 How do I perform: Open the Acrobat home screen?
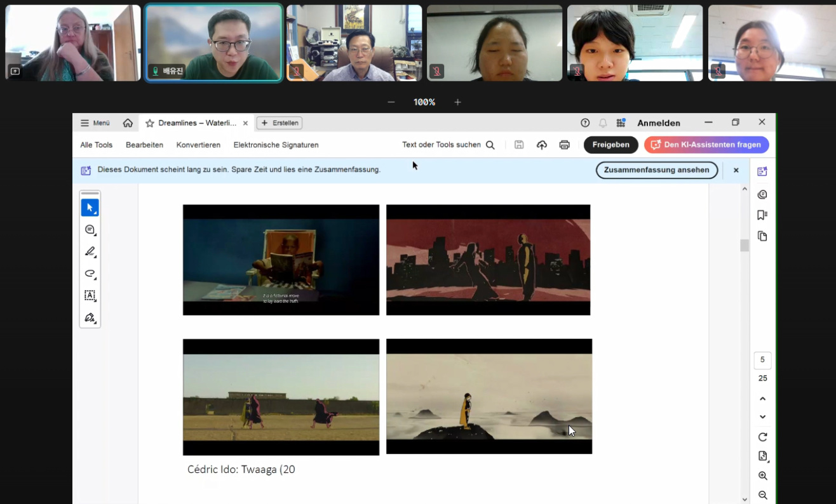[128, 123]
